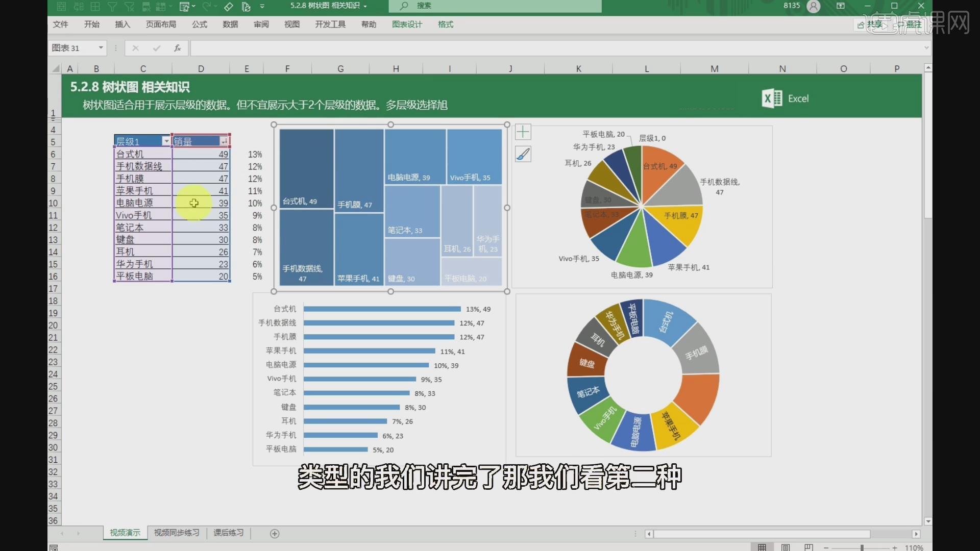
Task: Open the 销量 sort filter dropdown
Action: [x=224, y=141]
